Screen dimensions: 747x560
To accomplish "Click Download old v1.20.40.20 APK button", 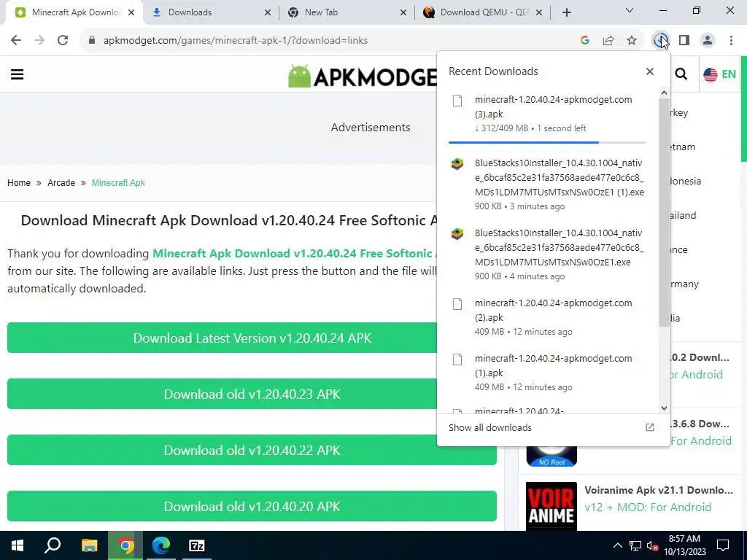I will [252, 506].
